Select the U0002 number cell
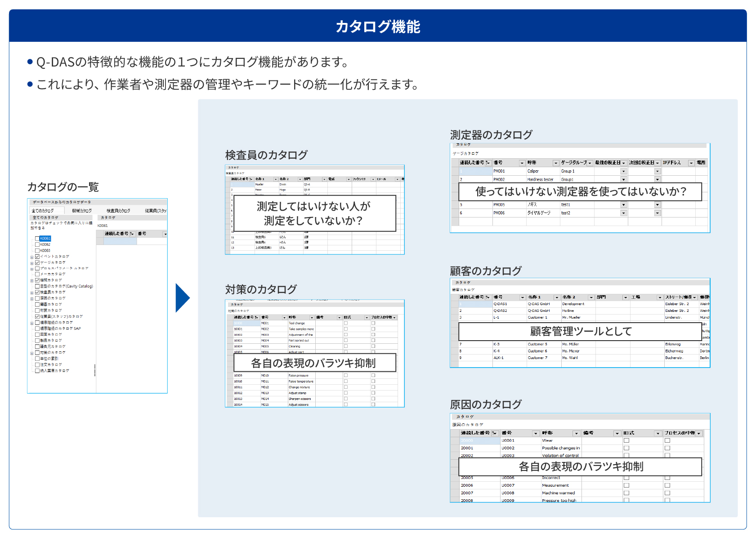 520,448
